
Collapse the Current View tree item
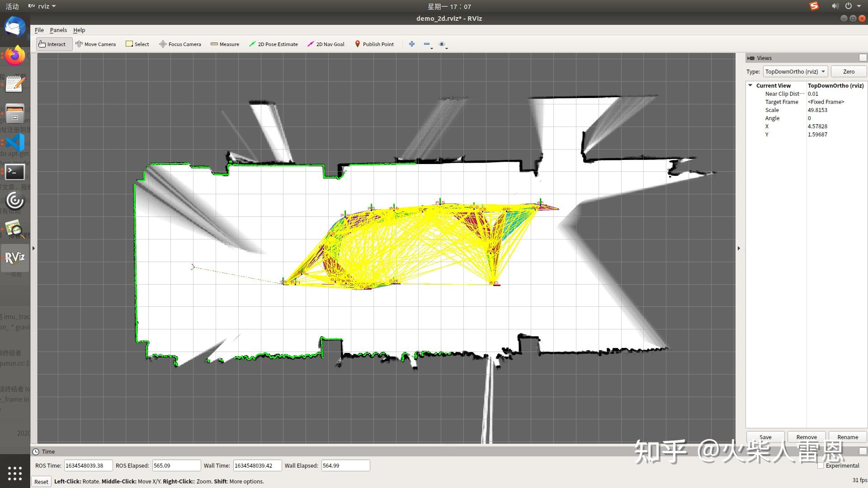click(x=750, y=85)
